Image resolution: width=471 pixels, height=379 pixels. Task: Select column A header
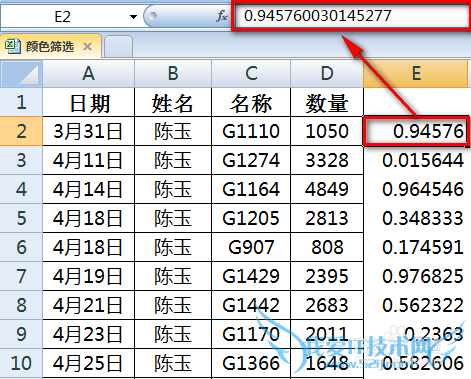[x=88, y=74]
